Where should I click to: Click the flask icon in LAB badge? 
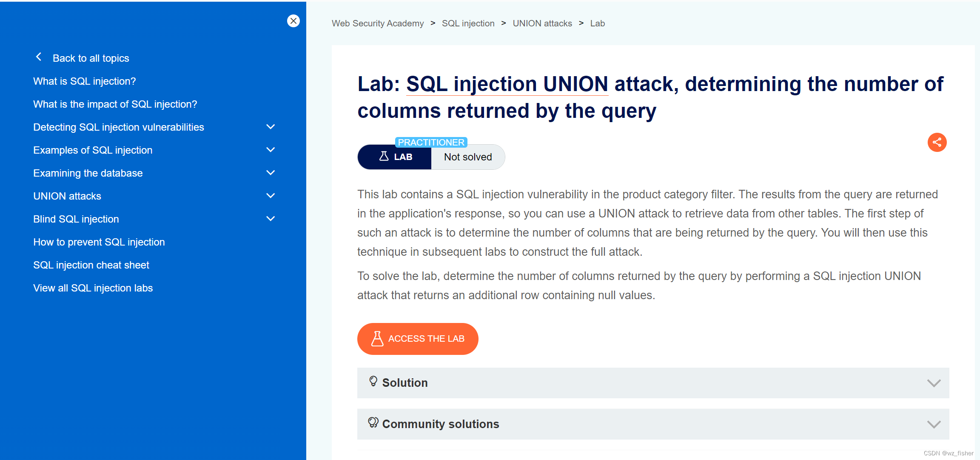(384, 157)
